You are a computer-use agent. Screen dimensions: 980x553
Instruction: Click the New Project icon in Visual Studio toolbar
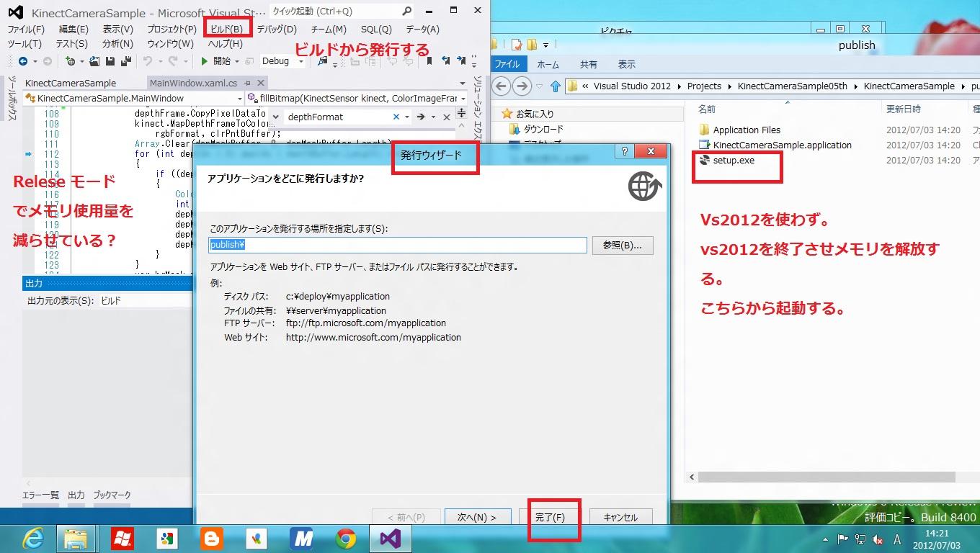(71, 61)
